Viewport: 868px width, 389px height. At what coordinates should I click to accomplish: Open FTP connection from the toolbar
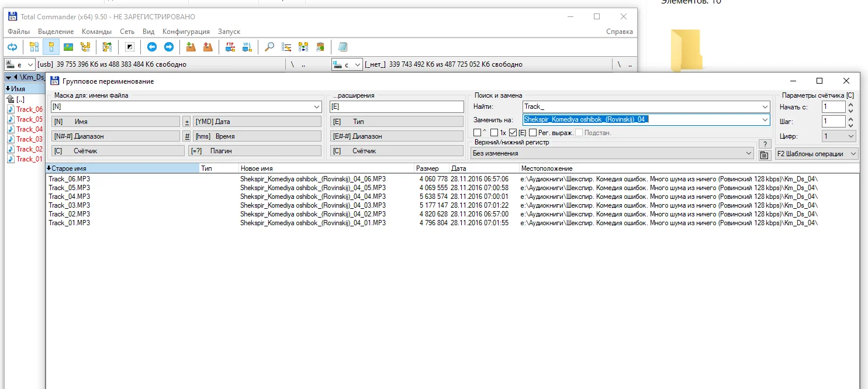coord(230,47)
